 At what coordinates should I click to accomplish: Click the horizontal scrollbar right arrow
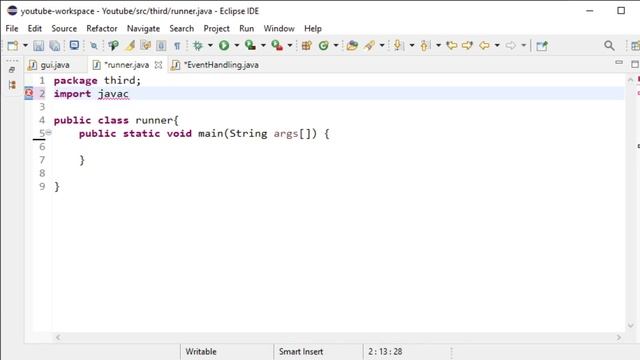[x=619, y=337]
